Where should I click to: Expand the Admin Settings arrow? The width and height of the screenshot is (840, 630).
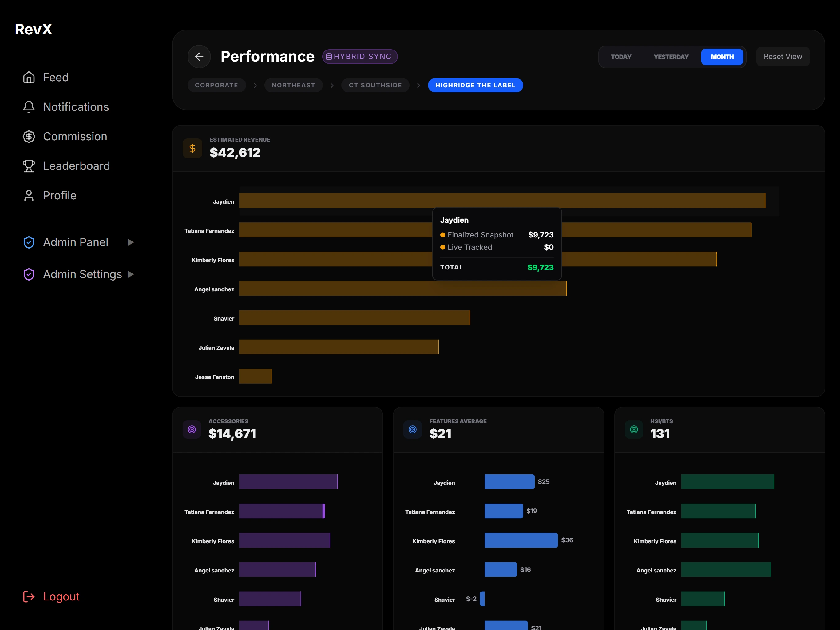click(131, 274)
